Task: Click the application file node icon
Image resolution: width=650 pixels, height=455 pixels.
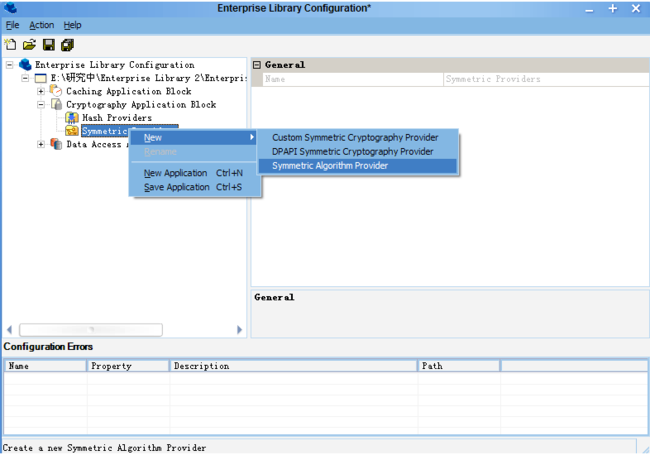Action: [x=41, y=78]
